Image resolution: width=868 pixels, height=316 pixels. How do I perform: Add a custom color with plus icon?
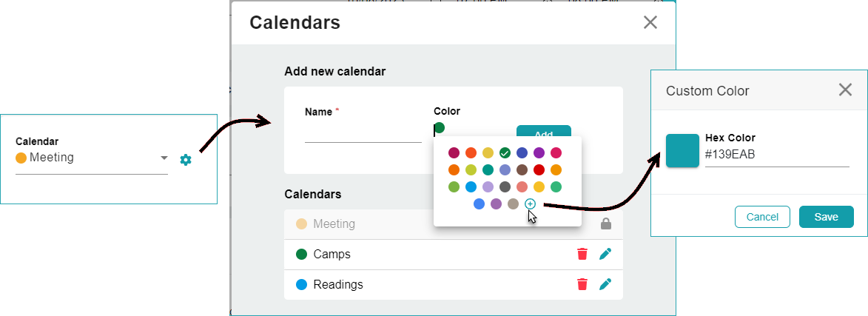[530, 204]
